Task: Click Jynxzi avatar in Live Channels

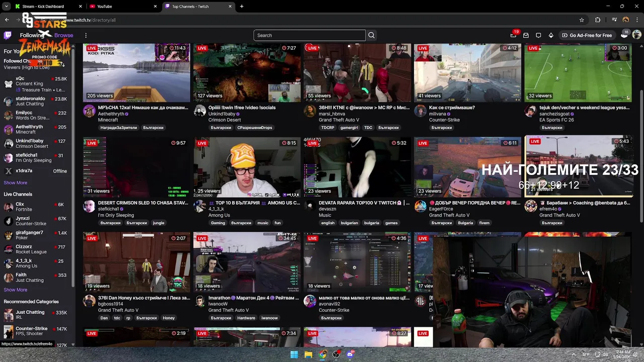Action: tap(8, 221)
